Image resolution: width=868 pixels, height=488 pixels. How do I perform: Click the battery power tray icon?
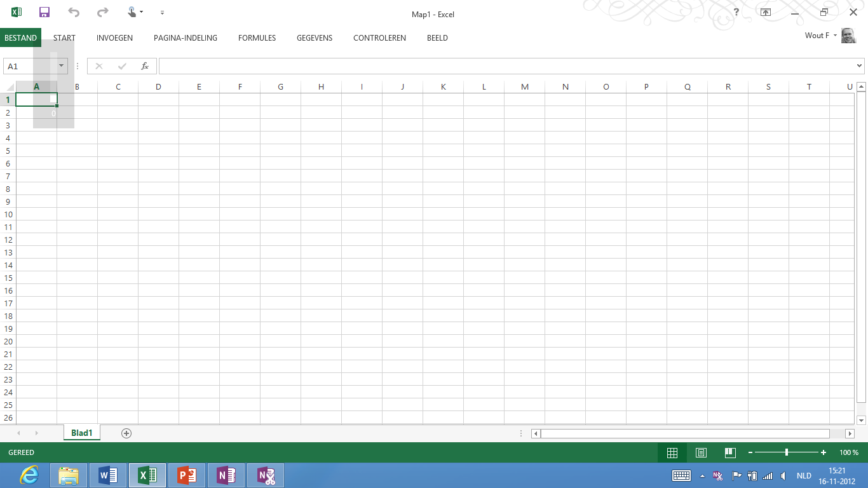pyautogui.click(x=752, y=475)
